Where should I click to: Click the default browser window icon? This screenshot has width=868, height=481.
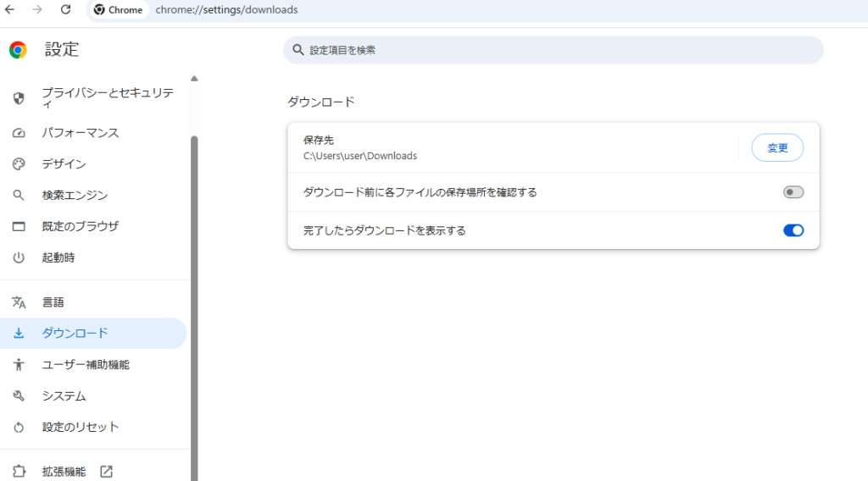(x=19, y=226)
